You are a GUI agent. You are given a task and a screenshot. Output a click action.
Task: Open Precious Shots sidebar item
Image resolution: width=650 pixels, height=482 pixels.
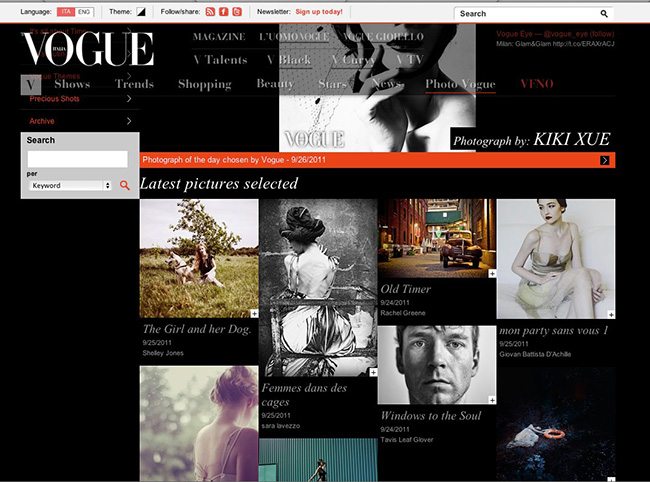point(54,99)
